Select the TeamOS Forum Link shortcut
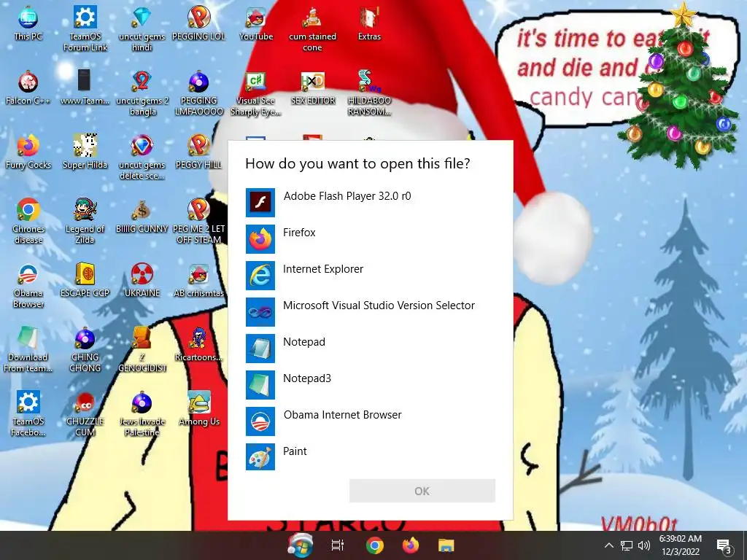Image resolution: width=747 pixels, height=560 pixels. coord(85,28)
